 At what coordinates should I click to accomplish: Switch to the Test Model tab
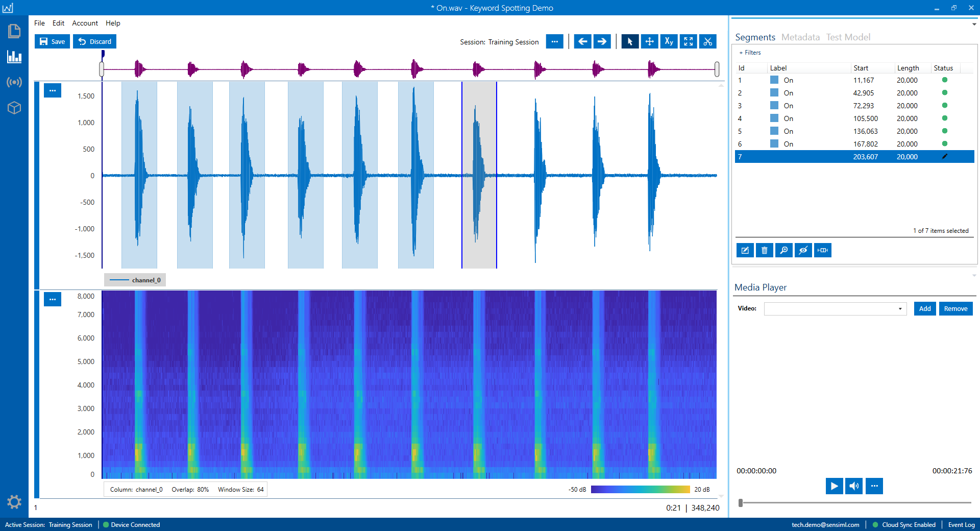click(x=848, y=37)
